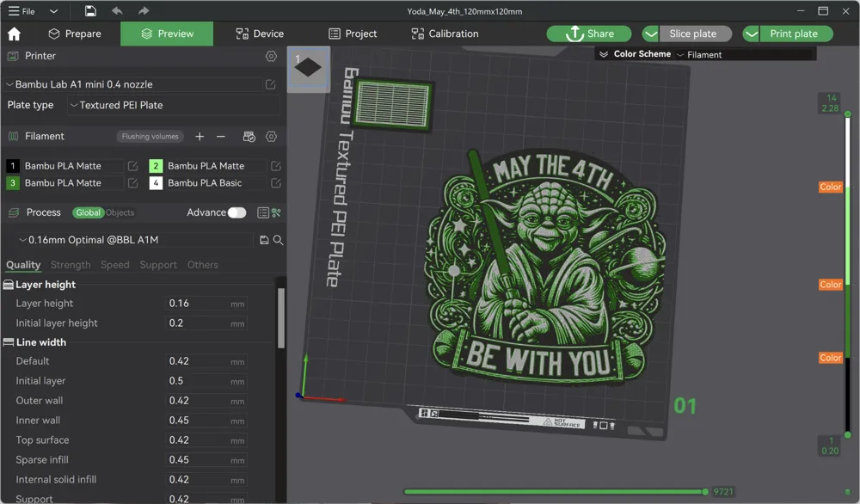
Task: Click the horizontal move slider handle
Action: point(705,492)
